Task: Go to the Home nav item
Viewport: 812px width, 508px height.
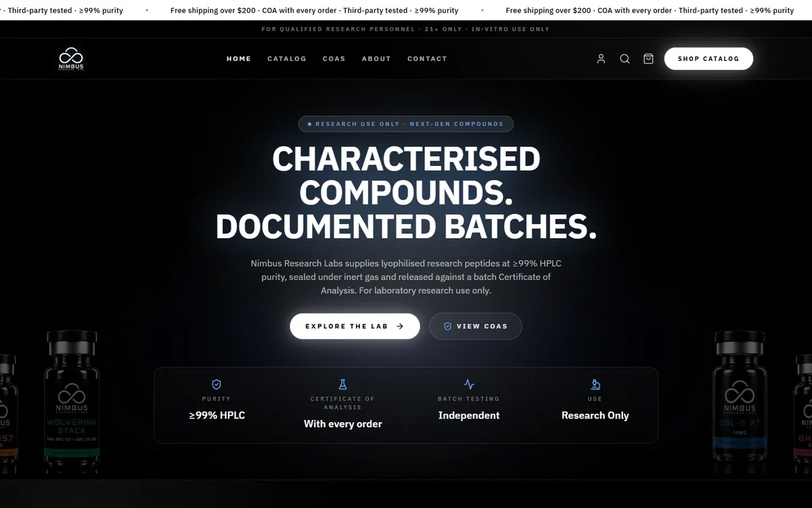Action: (x=239, y=59)
